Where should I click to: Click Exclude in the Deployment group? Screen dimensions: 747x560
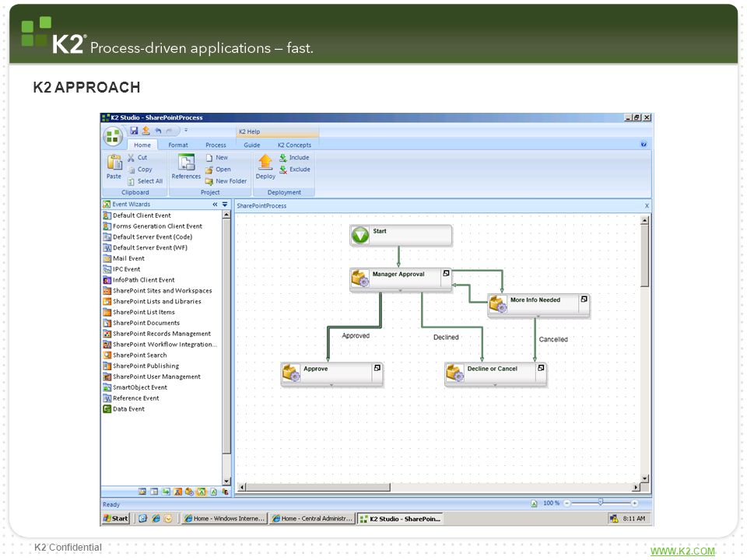[x=294, y=169]
